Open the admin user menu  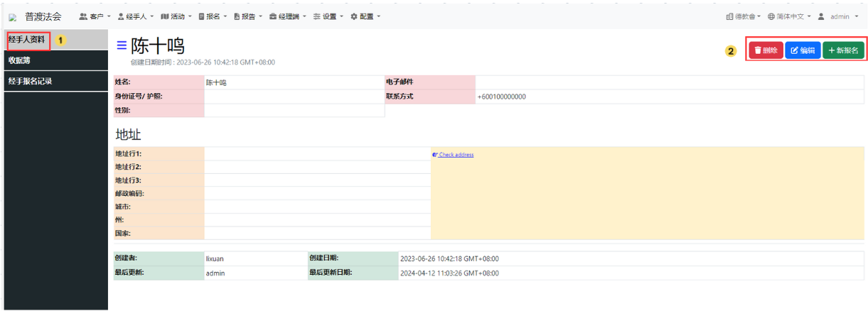(838, 16)
